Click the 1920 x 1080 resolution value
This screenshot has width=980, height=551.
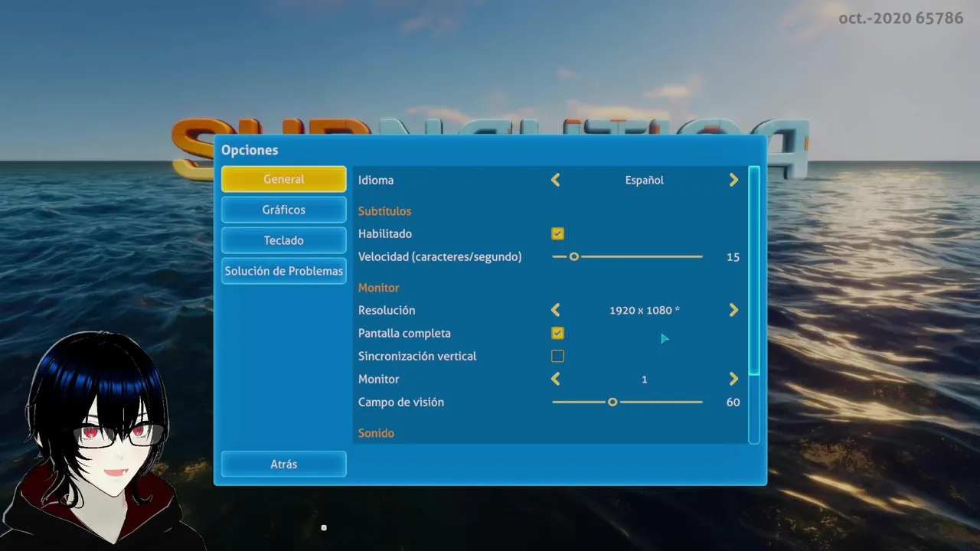645,310
